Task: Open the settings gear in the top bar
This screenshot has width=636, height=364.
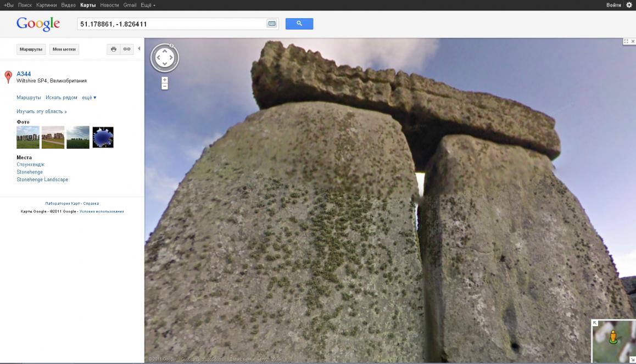Action: (629, 5)
